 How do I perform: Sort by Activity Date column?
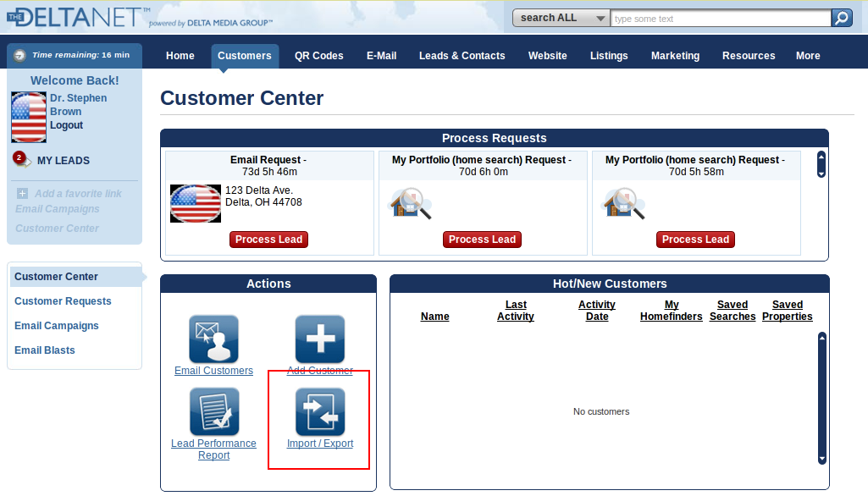597,311
